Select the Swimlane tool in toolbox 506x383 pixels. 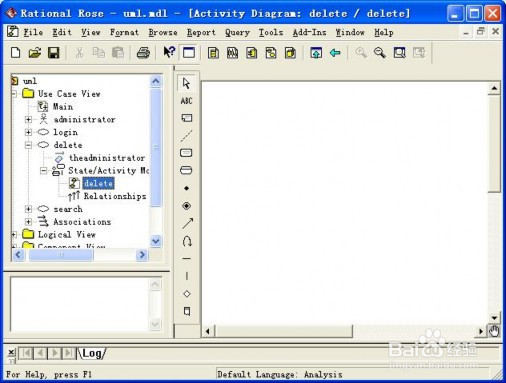[x=187, y=311]
